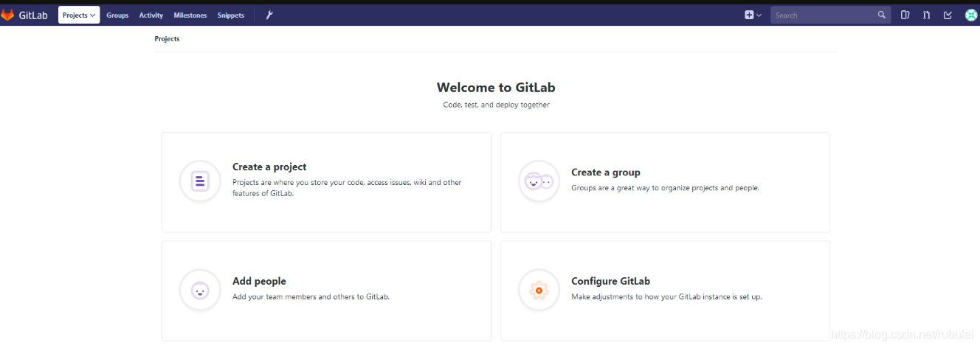
Task: Click the search magnifier icon
Action: (881, 15)
